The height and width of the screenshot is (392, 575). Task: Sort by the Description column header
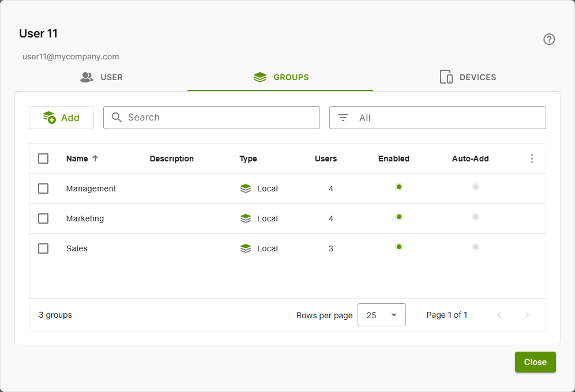click(x=172, y=159)
